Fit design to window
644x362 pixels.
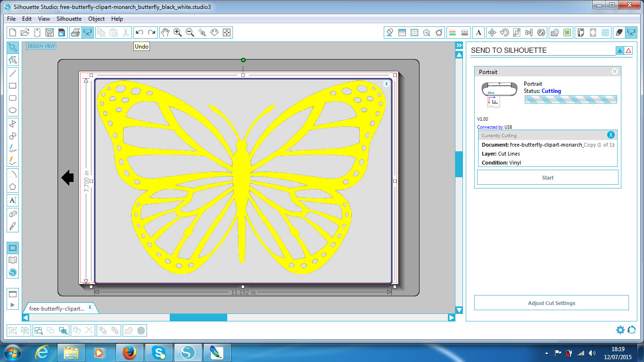pyautogui.click(x=227, y=33)
